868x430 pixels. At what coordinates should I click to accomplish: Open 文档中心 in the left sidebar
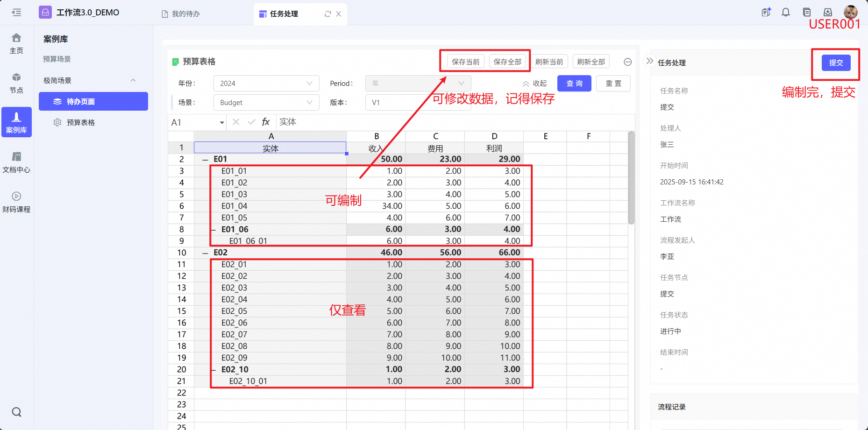[x=16, y=162]
